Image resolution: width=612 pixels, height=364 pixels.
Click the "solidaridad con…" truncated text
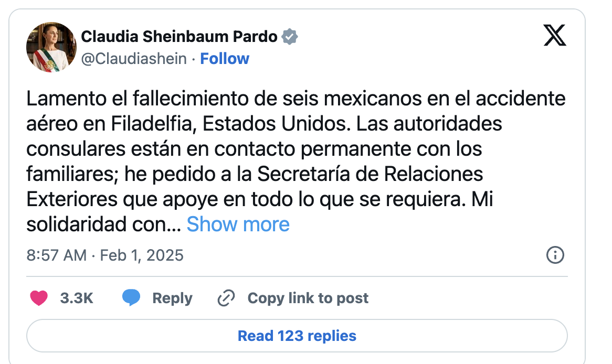(x=103, y=224)
